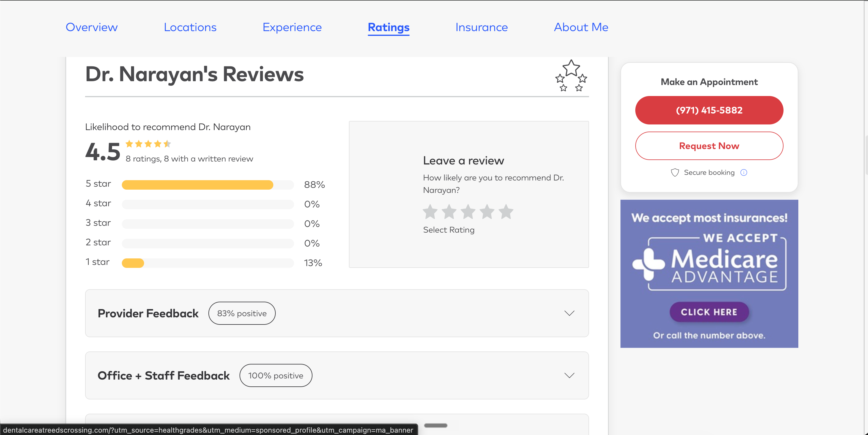The image size is (868, 435).
Task: Click the Request Now button
Action: [x=709, y=146]
